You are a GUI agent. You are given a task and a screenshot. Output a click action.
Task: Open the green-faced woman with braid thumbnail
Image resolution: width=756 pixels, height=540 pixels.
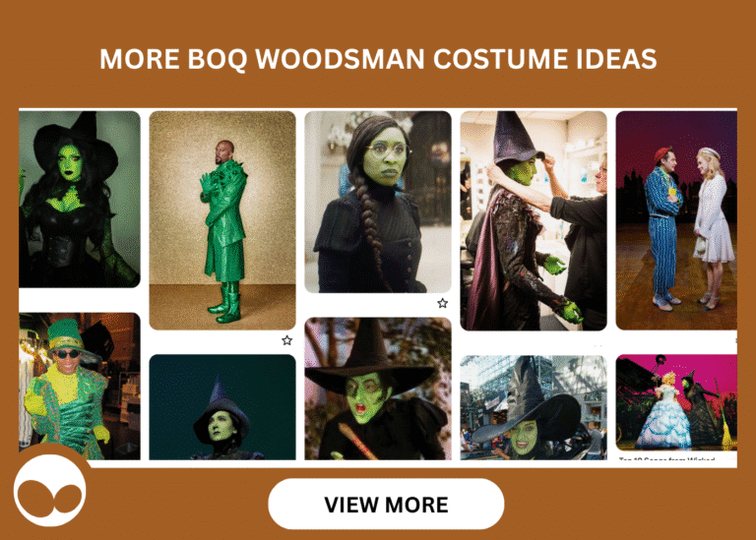[x=378, y=202]
